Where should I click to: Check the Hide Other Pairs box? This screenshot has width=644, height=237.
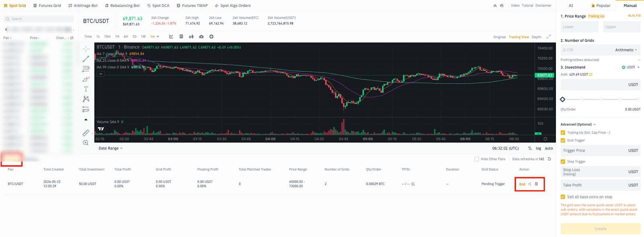(x=477, y=159)
